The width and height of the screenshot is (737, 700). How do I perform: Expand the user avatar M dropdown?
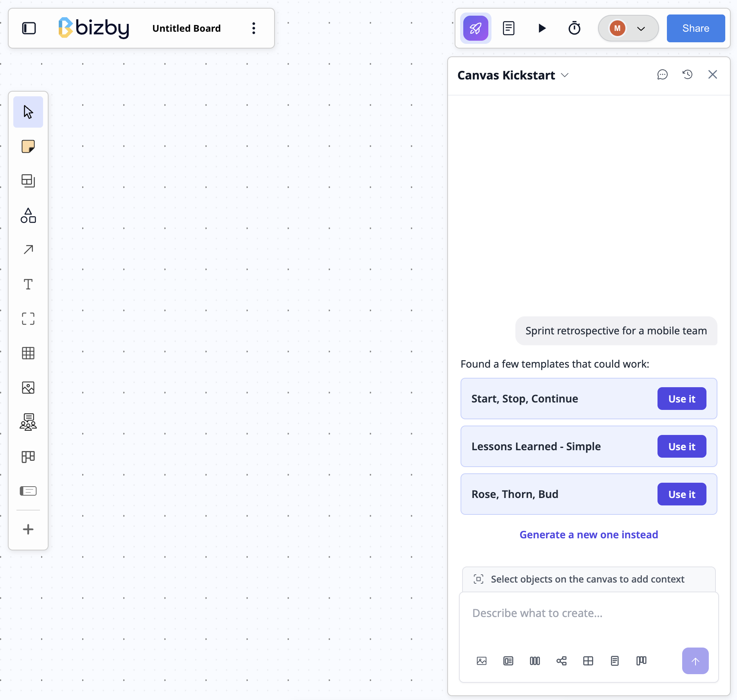tap(628, 28)
